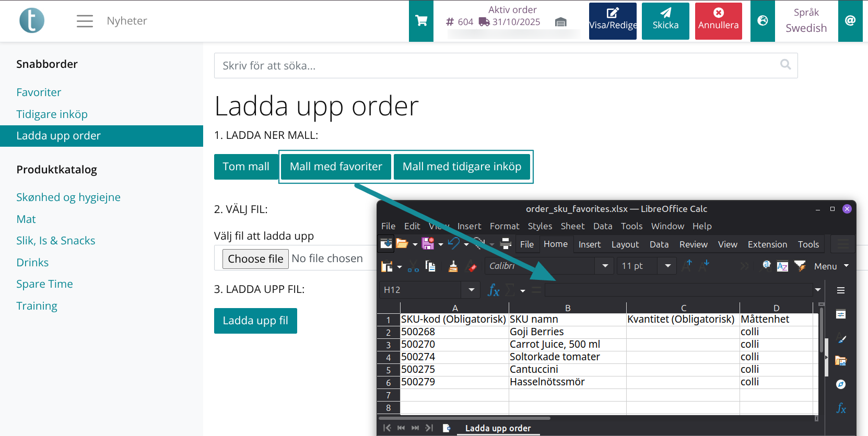Switch to the Extension ribbon tab in Calc

[767, 244]
